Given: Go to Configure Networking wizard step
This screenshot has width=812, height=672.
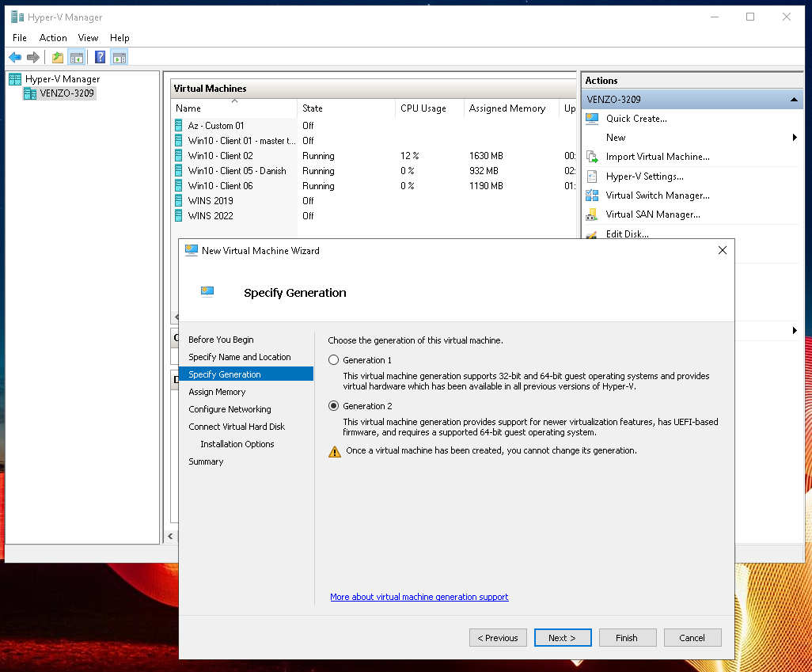Looking at the screenshot, I should [x=230, y=409].
